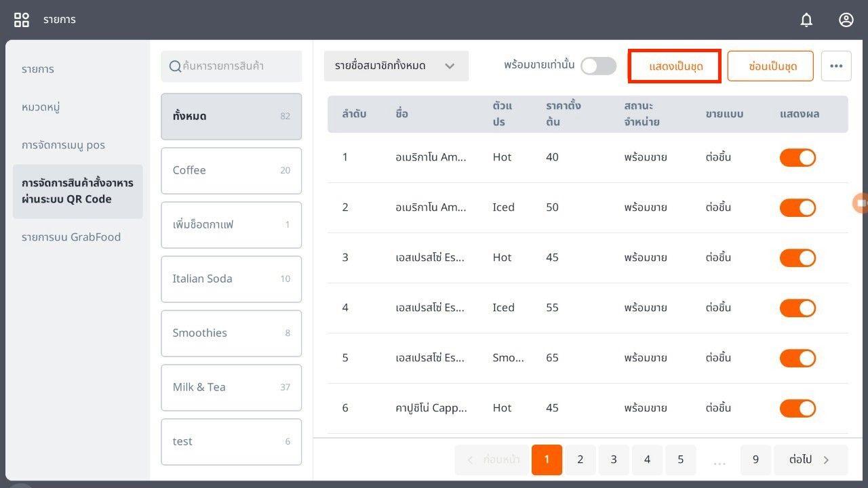Select the Coffee category
The width and height of the screenshot is (868, 488).
(231, 171)
